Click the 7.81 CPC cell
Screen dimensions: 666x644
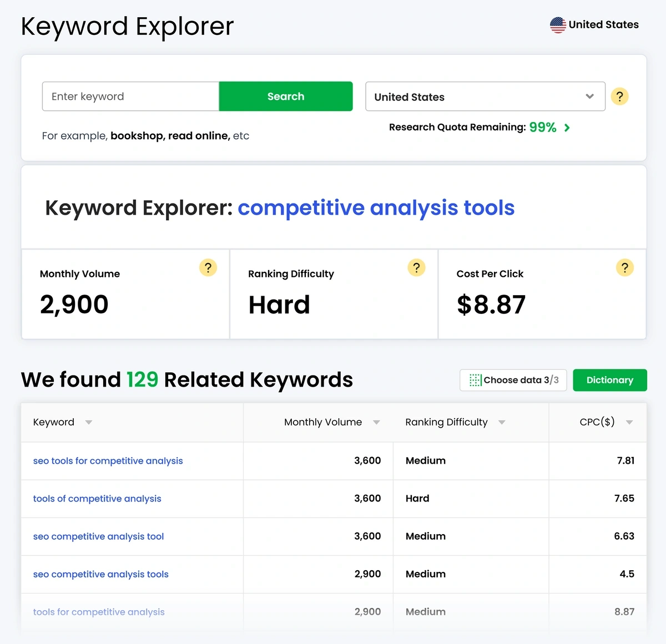[625, 460]
